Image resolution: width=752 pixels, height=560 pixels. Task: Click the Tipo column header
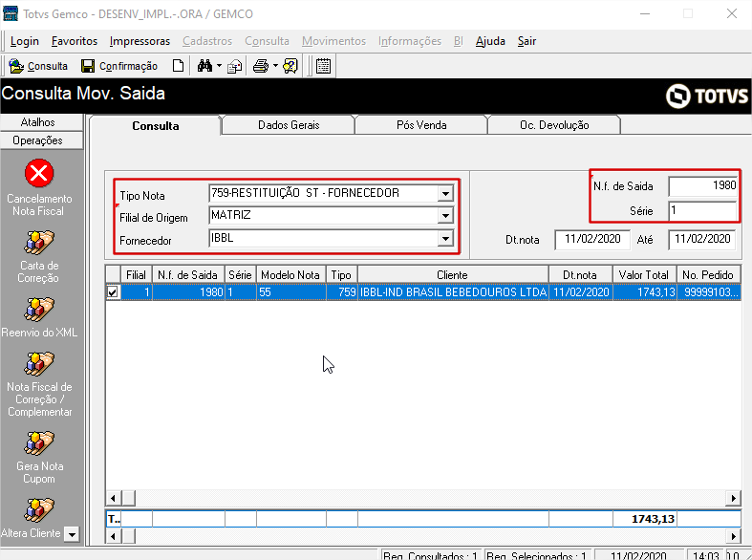pos(341,275)
